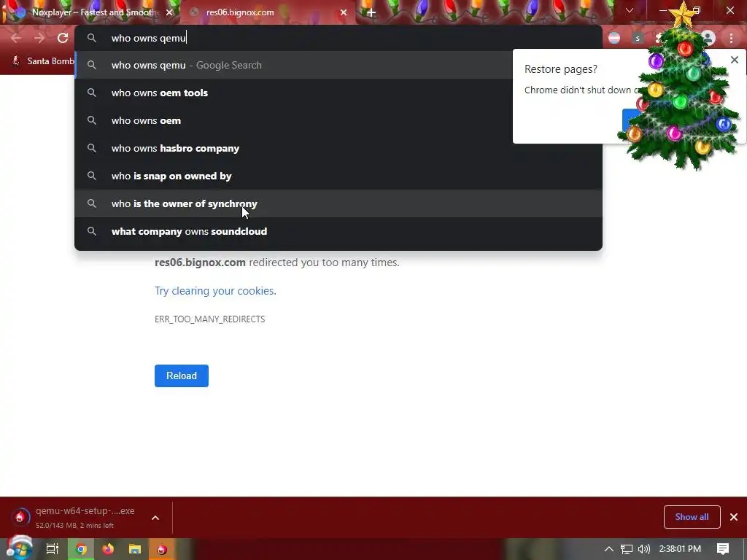Go forward with the forward arrow
The width and height of the screenshot is (747, 560).
pos(39,38)
